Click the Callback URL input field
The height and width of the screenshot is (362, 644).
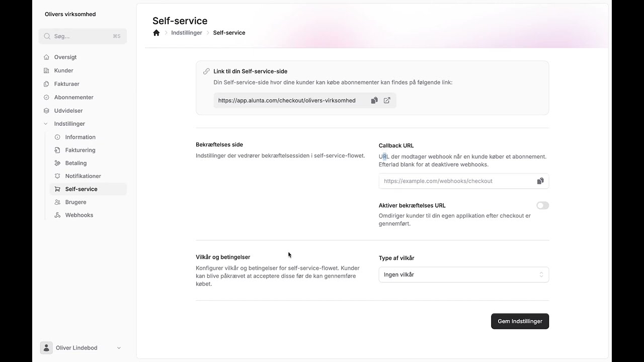(463, 181)
